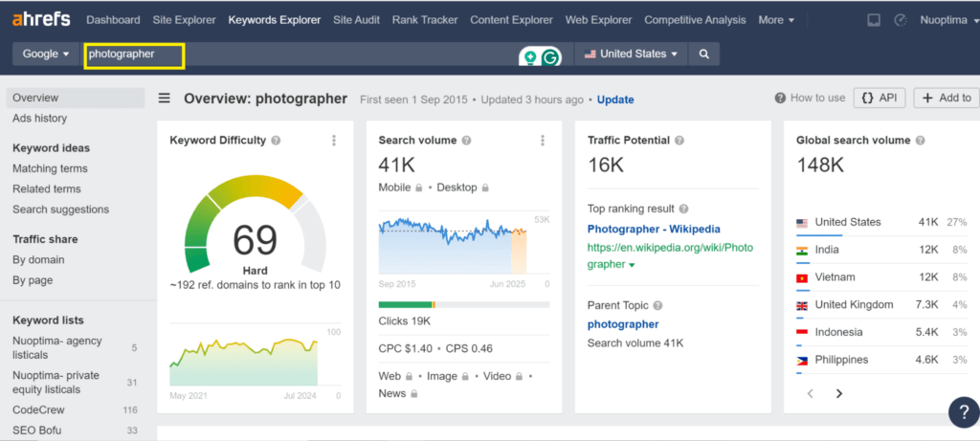Open the United States country dropdown
The image size is (980, 441).
point(631,54)
